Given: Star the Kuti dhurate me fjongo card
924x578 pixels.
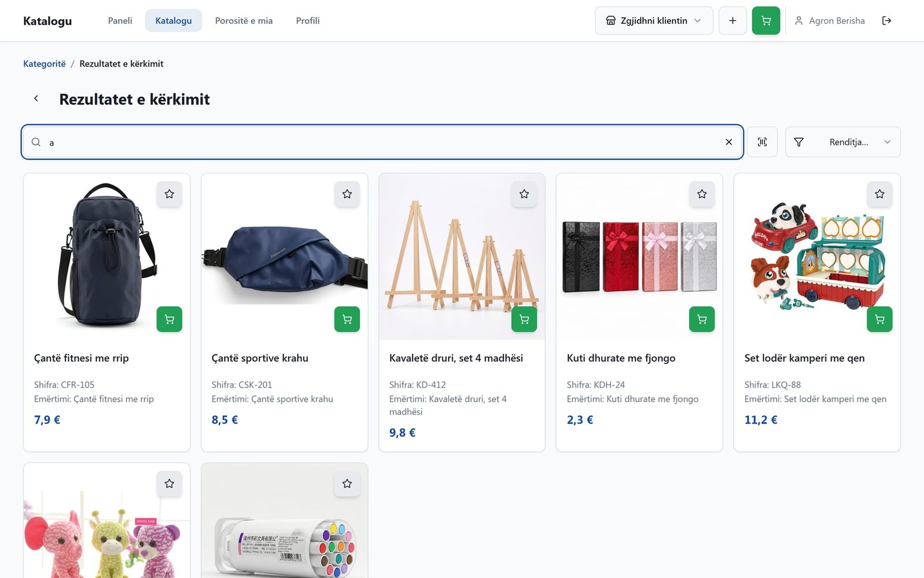Looking at the screenshot, I should [702, 194].
